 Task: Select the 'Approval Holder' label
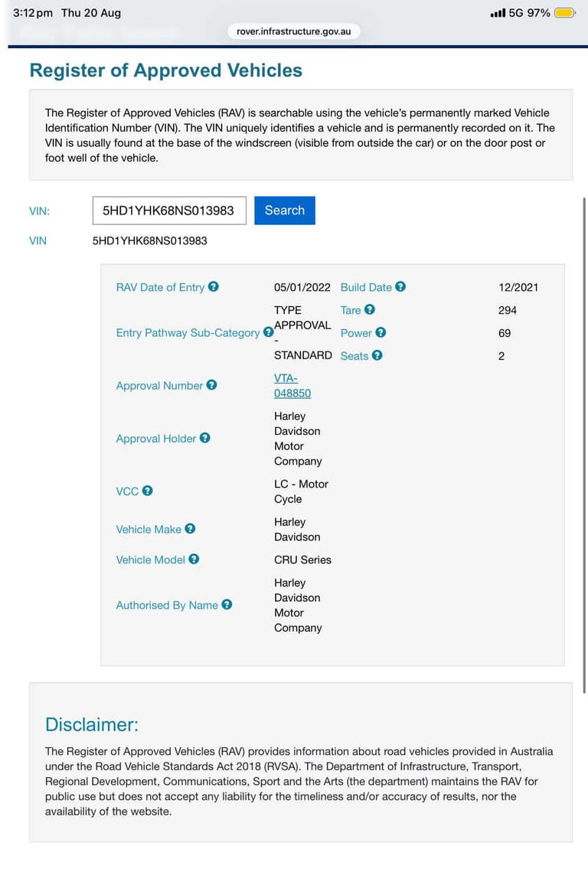coord(156,439)
